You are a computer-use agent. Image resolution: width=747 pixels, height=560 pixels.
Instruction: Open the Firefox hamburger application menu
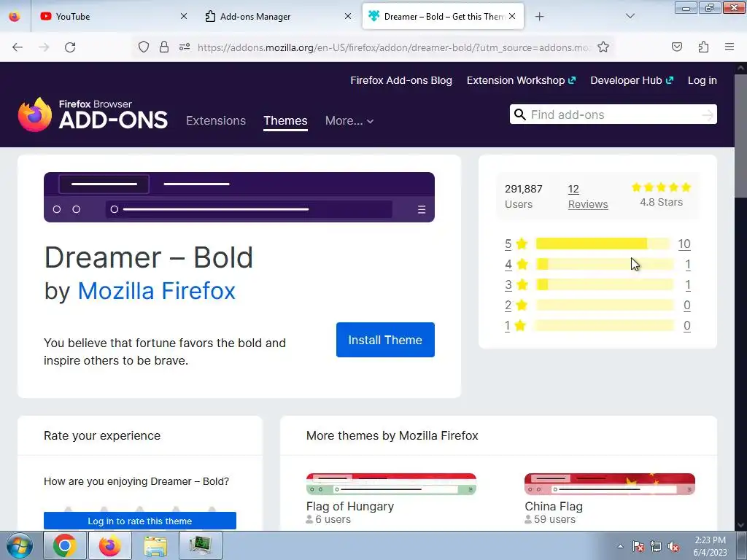click(x=729, y=47)
